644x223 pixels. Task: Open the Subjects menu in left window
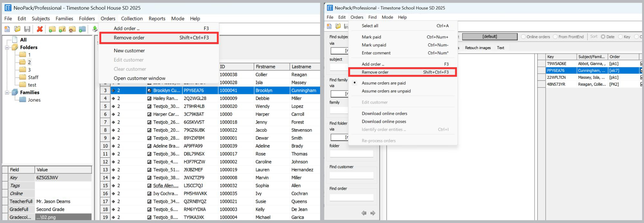(x=41, y=19)
